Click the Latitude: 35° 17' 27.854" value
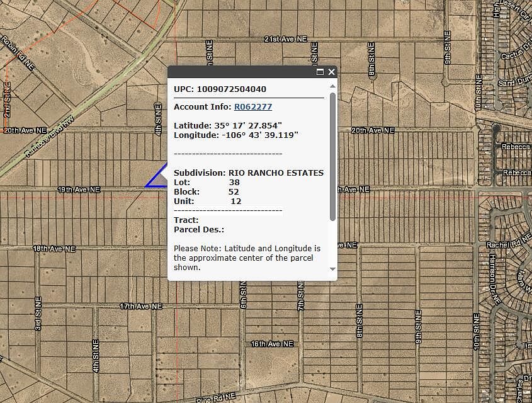Viewport: 532px width, 403px height. [228, 125]
